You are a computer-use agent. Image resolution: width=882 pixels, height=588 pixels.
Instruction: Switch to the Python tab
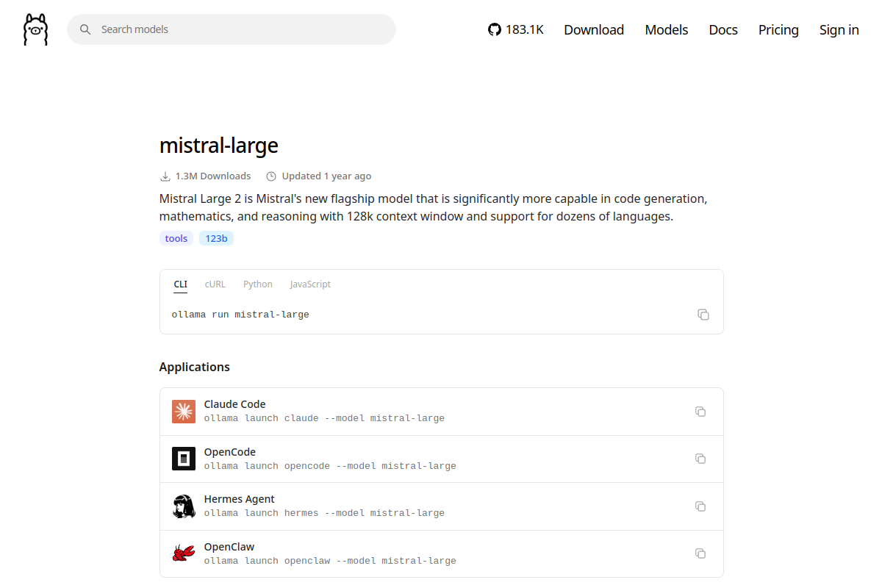[258, 284]
